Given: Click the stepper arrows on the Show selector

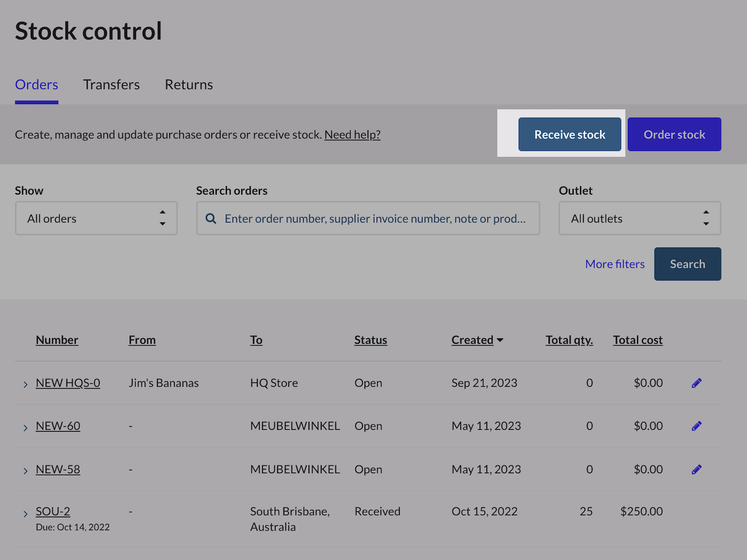Looking at the screenshot, I should point(163,218).
